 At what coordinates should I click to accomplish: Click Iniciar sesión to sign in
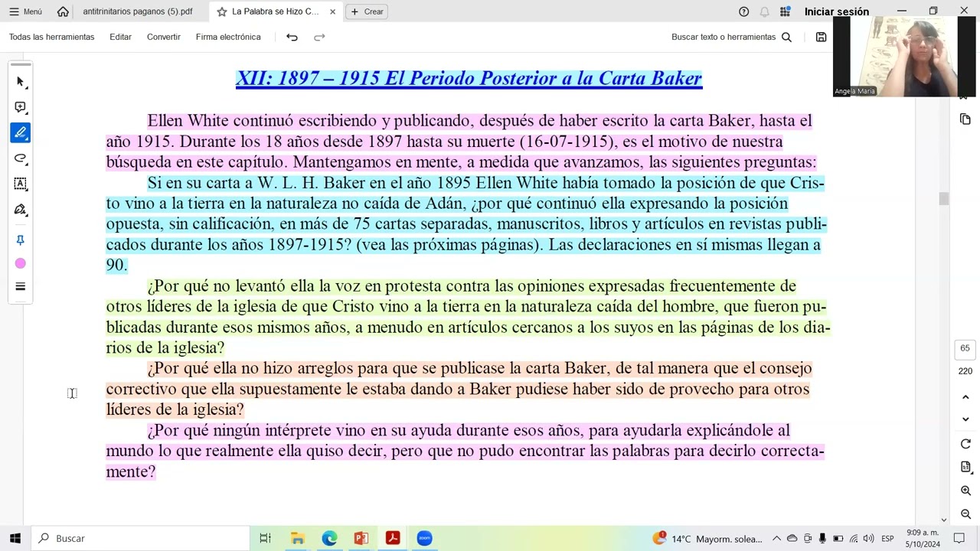pyautogui.click(x=837, y=11)
